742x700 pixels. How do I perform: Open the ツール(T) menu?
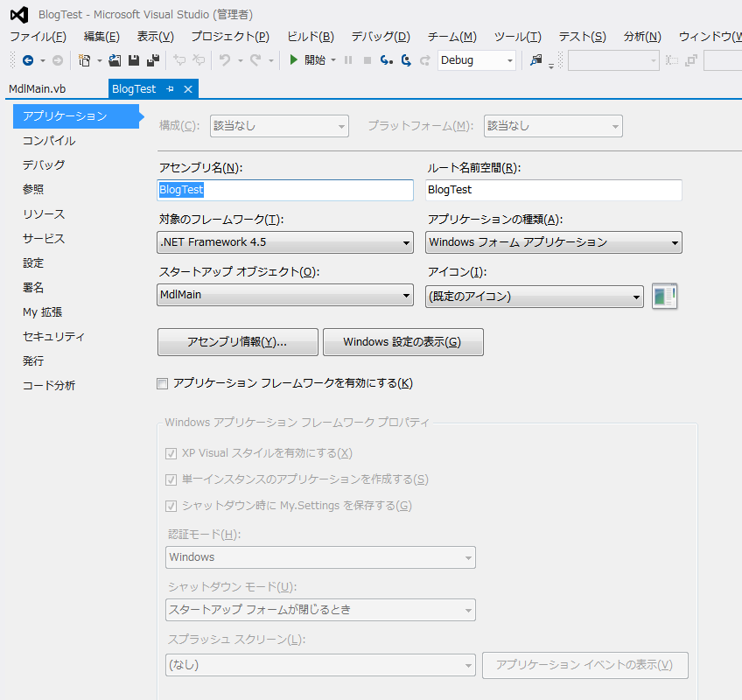[x=518, y=37]
